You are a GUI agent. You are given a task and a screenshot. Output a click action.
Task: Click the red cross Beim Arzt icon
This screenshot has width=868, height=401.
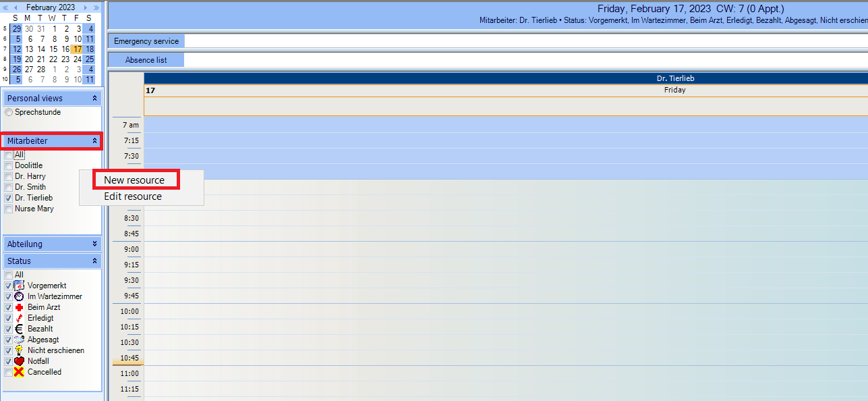pos(19,307)
